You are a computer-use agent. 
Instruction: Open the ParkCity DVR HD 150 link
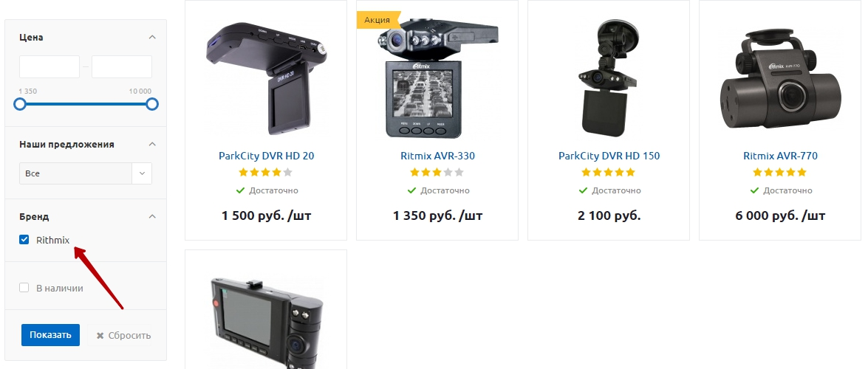(x=609, y=156)
